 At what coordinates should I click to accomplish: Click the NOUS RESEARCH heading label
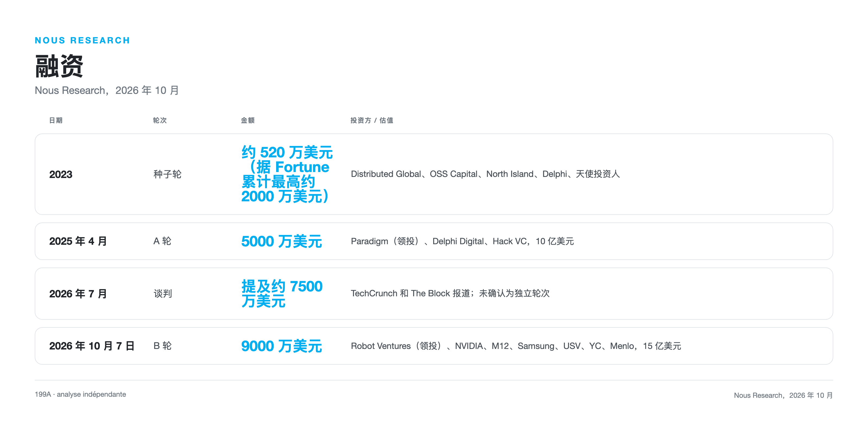pyautogui.click(x=82, y=40)
